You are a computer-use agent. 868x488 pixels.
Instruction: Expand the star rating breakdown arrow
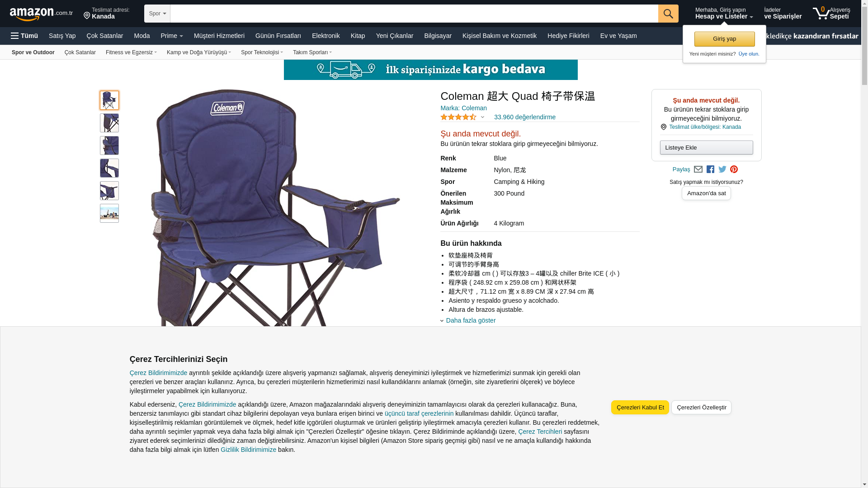click(x=482, y=117)
